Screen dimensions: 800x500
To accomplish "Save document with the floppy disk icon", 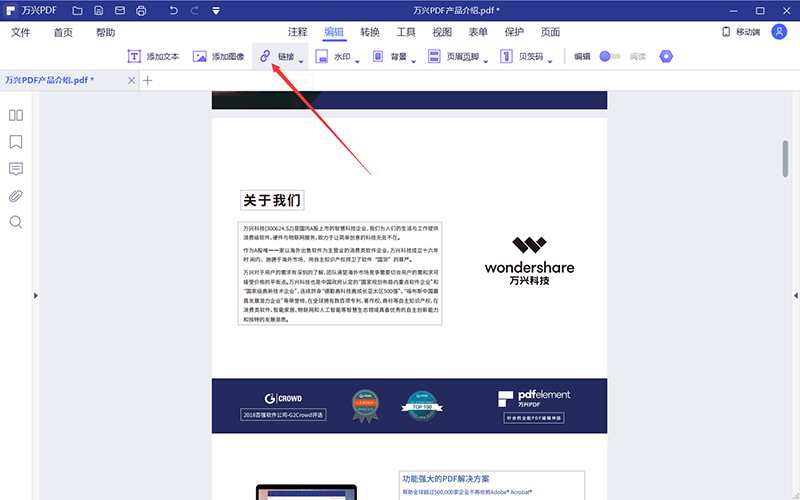I will pos(98,10).
